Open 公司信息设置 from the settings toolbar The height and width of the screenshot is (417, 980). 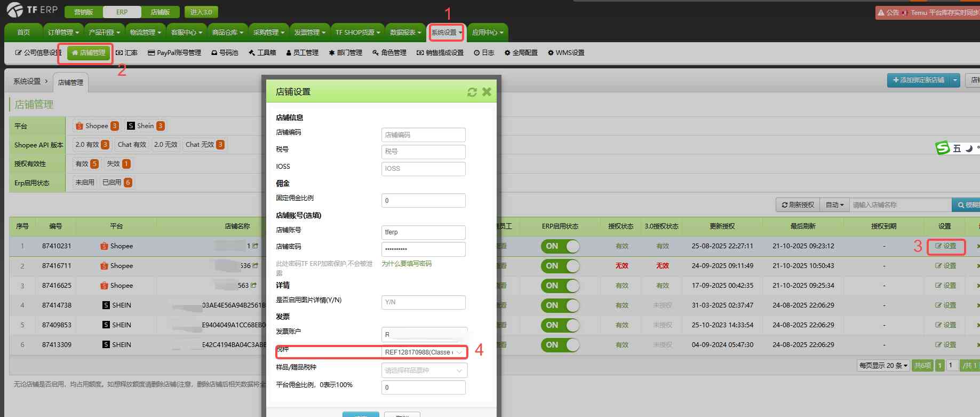pyautogui.click(x=38, y=53)
